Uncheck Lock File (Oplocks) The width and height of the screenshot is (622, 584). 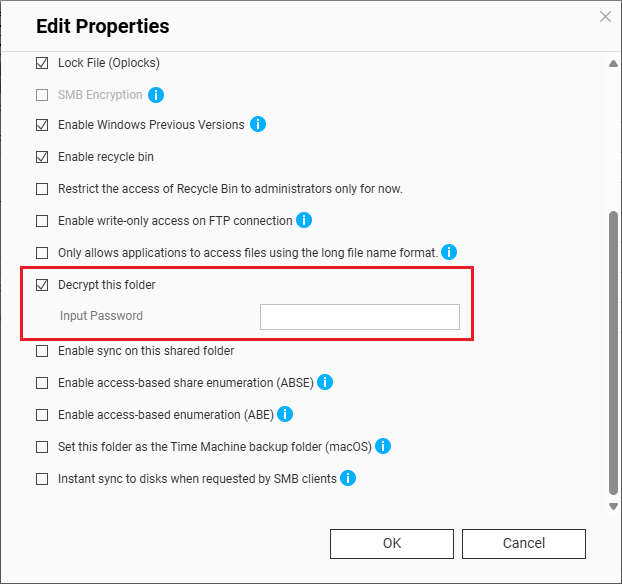click(x=42, y=63)
